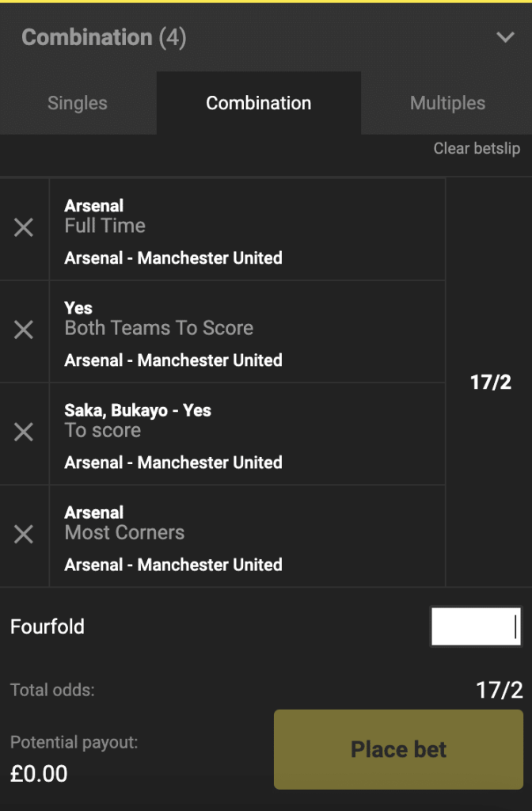Switch to the Singles tab
This screenshot has width=532, height=811.
coord(78,103)
